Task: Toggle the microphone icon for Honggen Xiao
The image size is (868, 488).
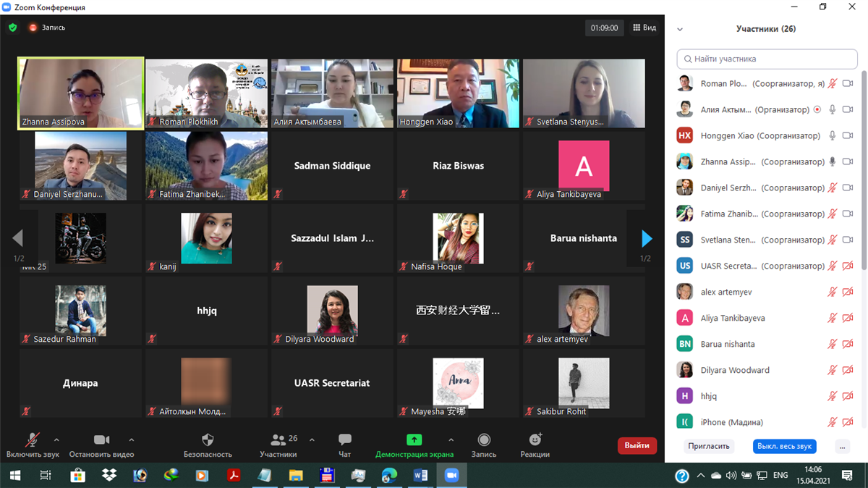Action: (x=833, y=135)
